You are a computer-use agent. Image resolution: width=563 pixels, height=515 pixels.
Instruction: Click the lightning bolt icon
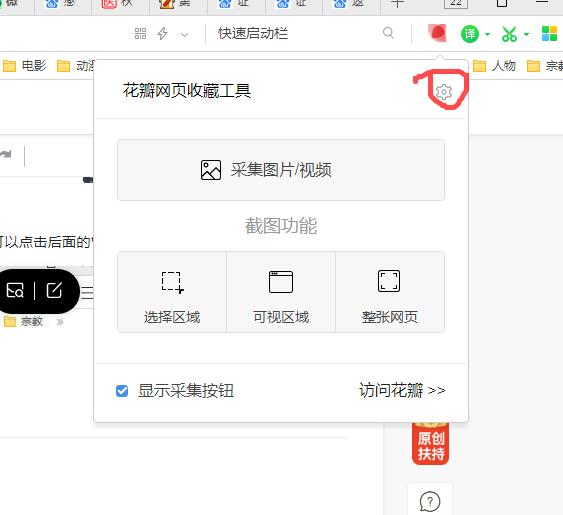[x=162, y=34]
